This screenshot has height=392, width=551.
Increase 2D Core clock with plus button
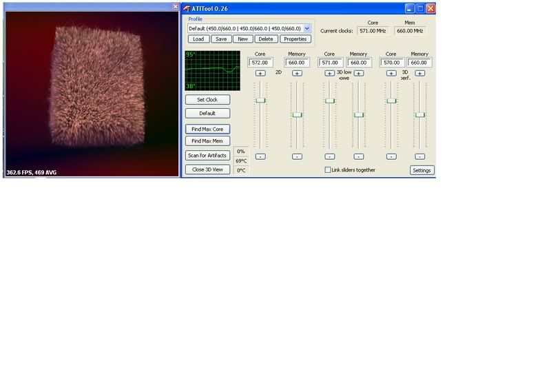[260, 73]
